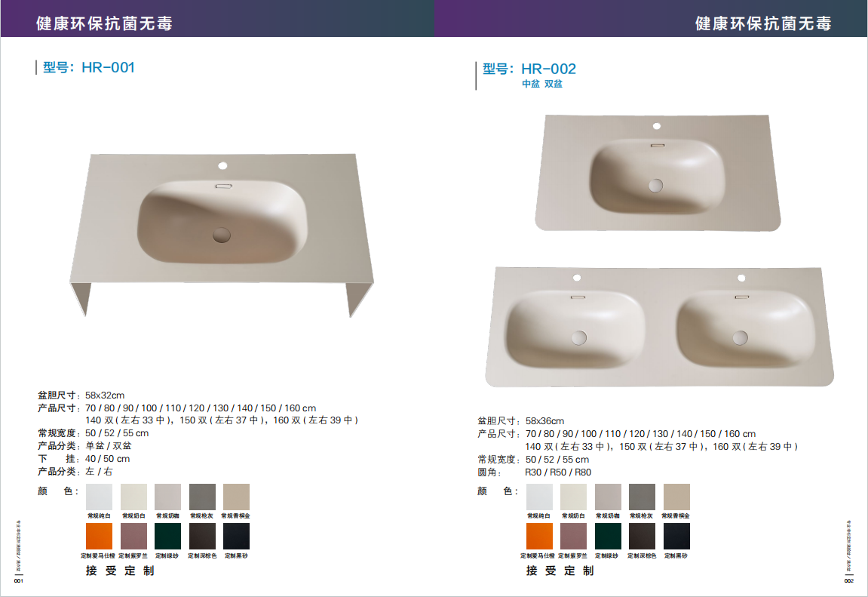This screenshot has width=868, height=597.
Task: Click 接受定制 text under HR-001 swatches
Action: click(120, 571)
